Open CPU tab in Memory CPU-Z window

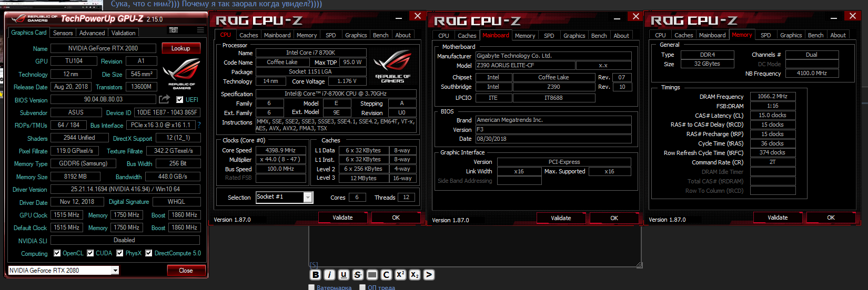(661, 35)
